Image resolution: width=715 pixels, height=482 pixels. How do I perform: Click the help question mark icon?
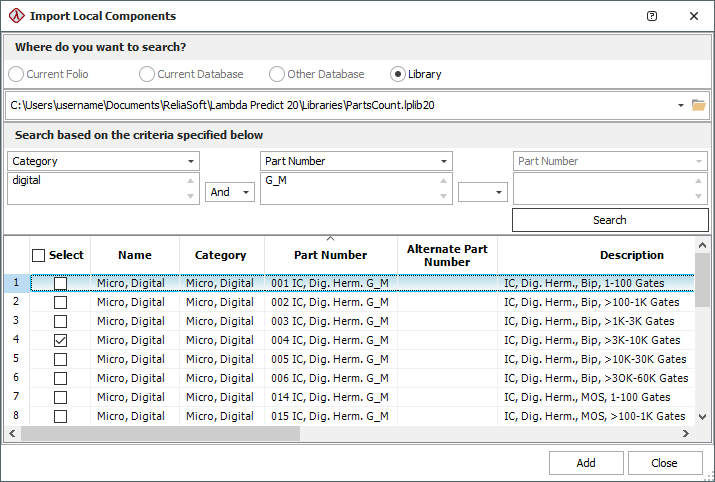(x=652, y=16)
